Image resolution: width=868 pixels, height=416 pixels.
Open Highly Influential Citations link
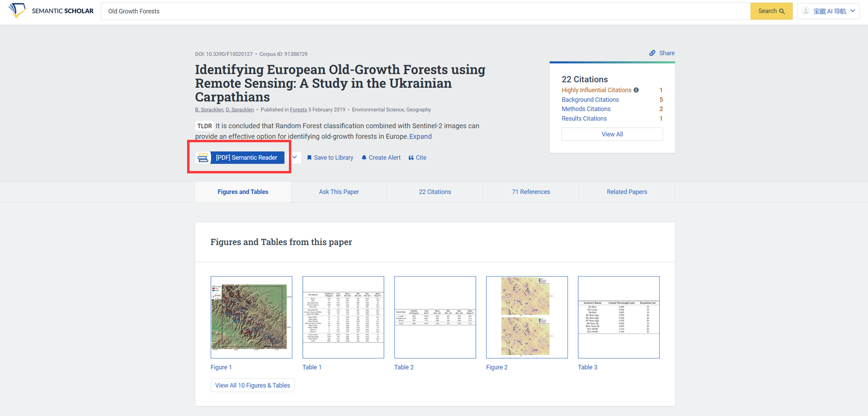596,90
